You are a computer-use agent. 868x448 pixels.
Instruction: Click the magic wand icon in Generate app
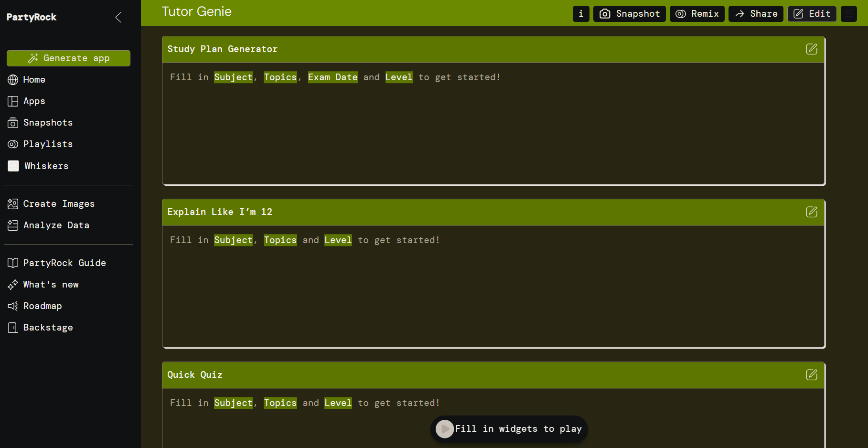33,58
